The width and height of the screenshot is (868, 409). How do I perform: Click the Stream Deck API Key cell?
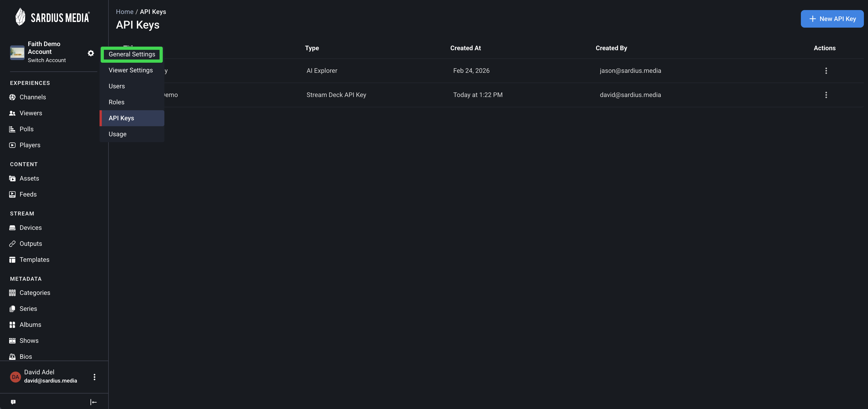[x=336, y=95]
